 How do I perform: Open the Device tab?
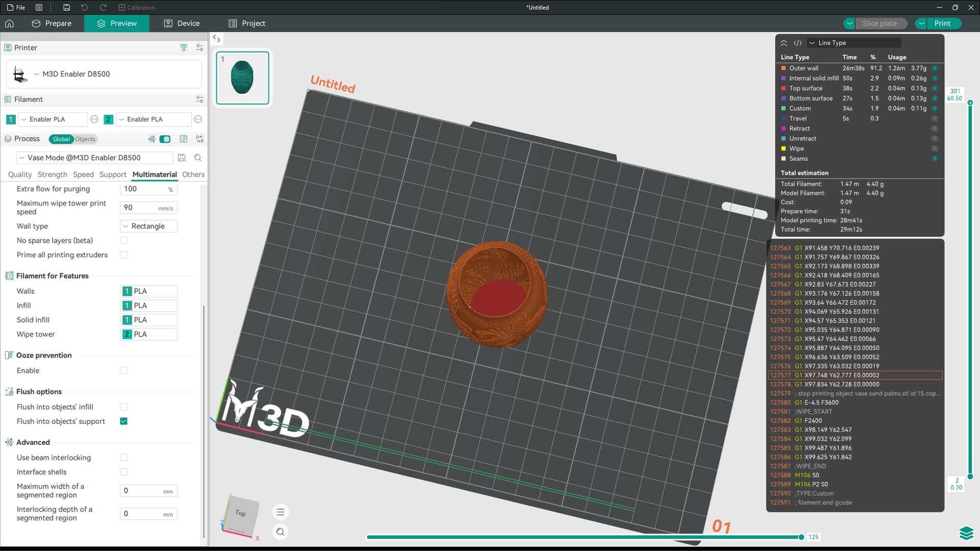click(x=182, y=23)
